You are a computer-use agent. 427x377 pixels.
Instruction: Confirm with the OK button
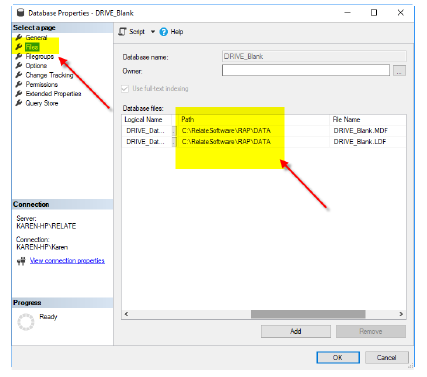coord(338,357)
